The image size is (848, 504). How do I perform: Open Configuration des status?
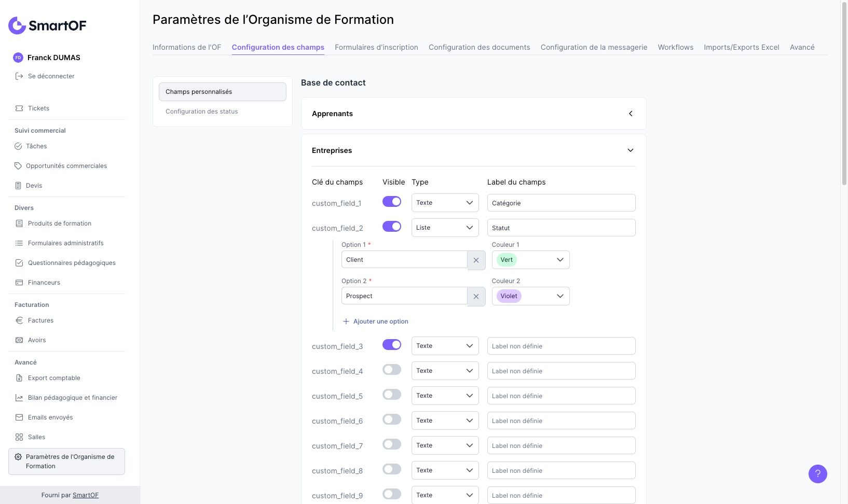202,111
